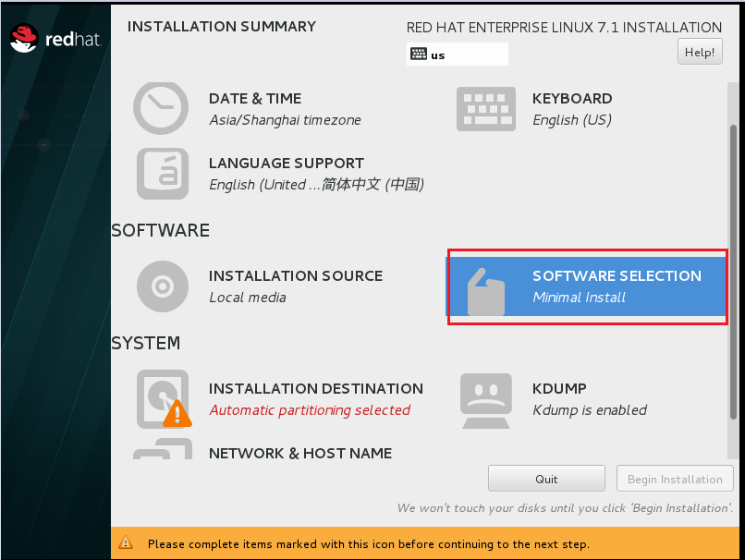Click the us keyboard layout indicator
The width and height of the screenshot is (745, 560).
coord(457,55)
